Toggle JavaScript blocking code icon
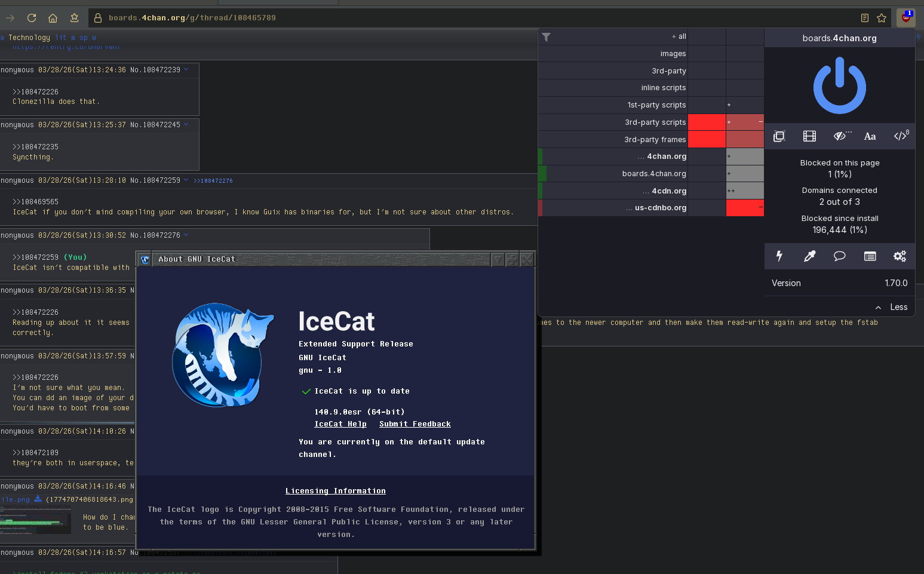Image resolution: width=924 pixels, height=574 pixels. [901, 136]
